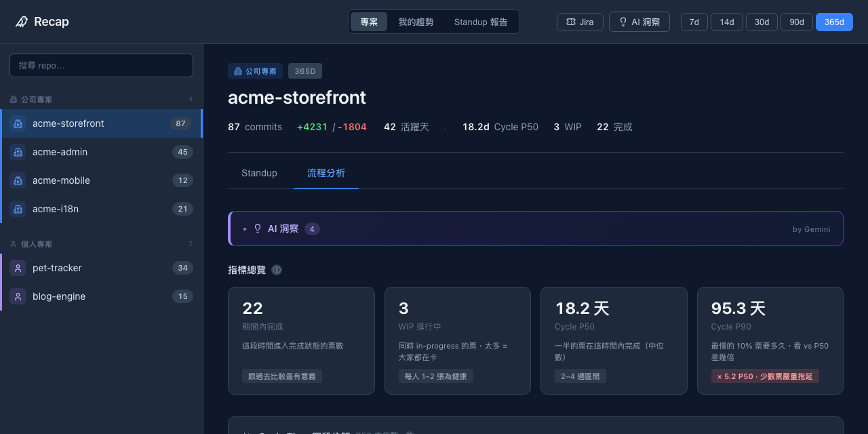Click the 22 完成 stat
The image size is (868, 434).
pyautogui.click(x=614, y=127)
